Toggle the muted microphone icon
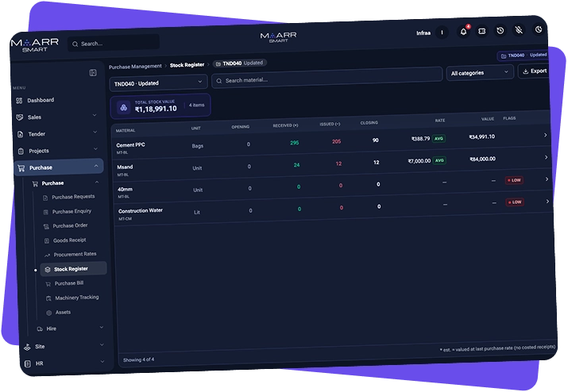 (x=519, y=30)
